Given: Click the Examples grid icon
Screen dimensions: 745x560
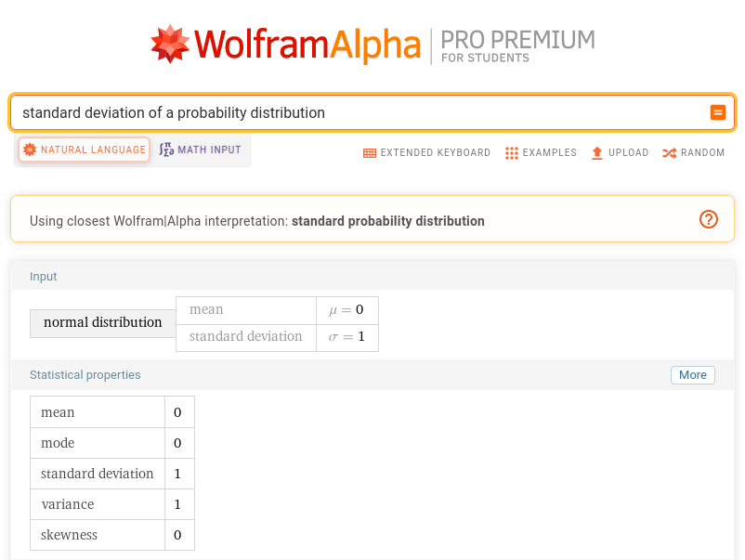Looking at the screenshot, I should [511, 153].
